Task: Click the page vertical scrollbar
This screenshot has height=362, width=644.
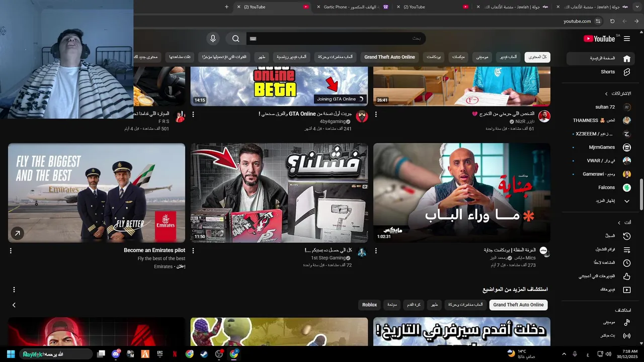Action: tap(641, 195)
